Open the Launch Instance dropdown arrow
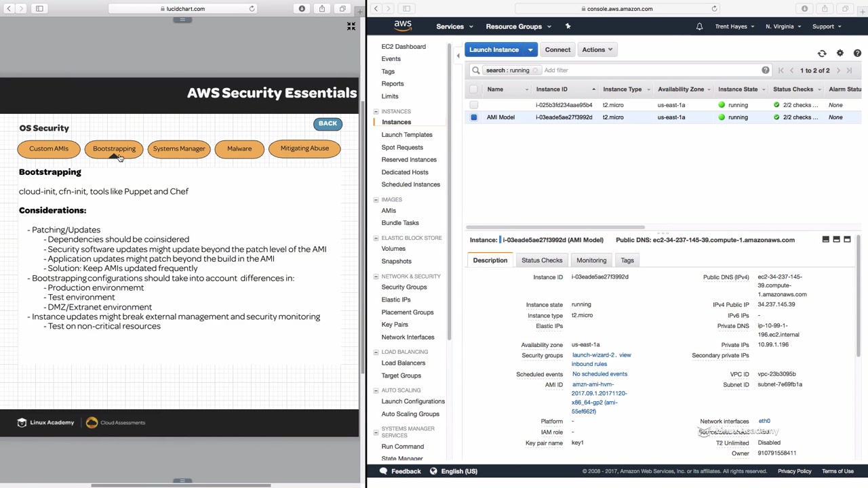 pos(530,49)
